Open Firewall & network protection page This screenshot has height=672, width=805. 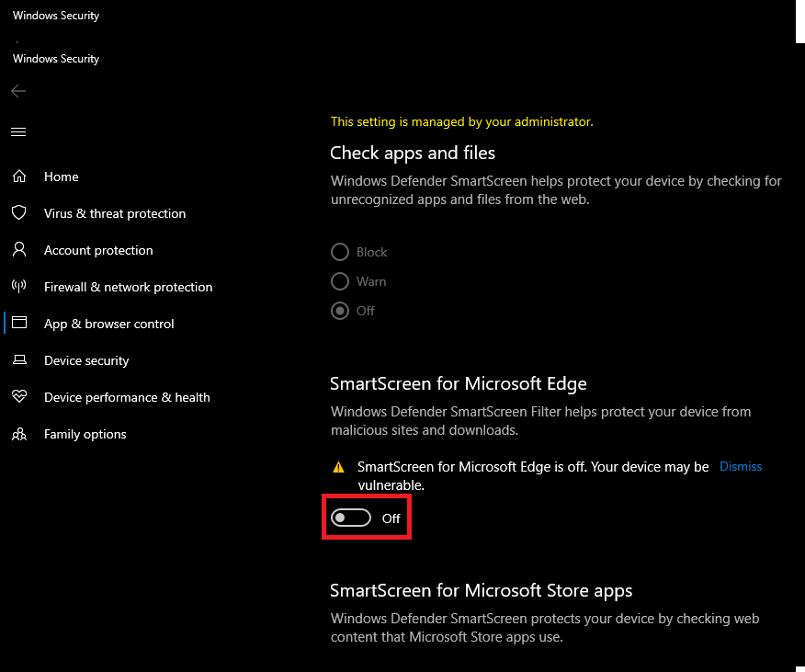tap(129, 287)
